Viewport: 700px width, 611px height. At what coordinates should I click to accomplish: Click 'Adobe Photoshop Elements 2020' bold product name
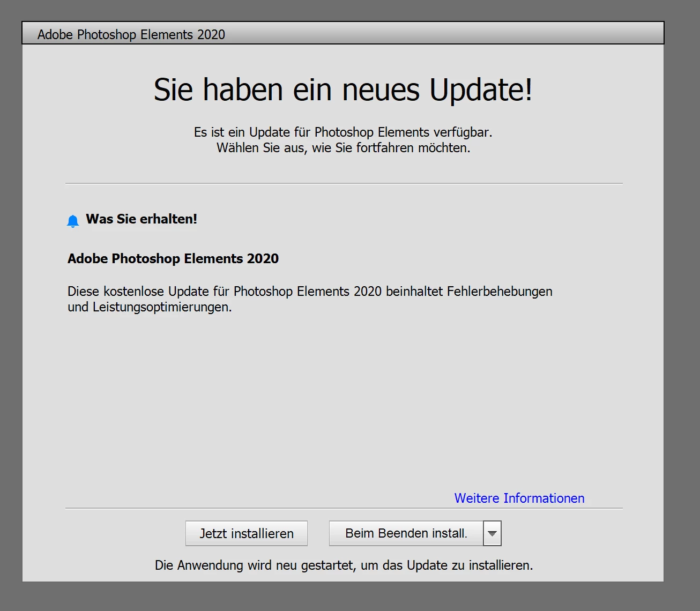click(173, 258)
